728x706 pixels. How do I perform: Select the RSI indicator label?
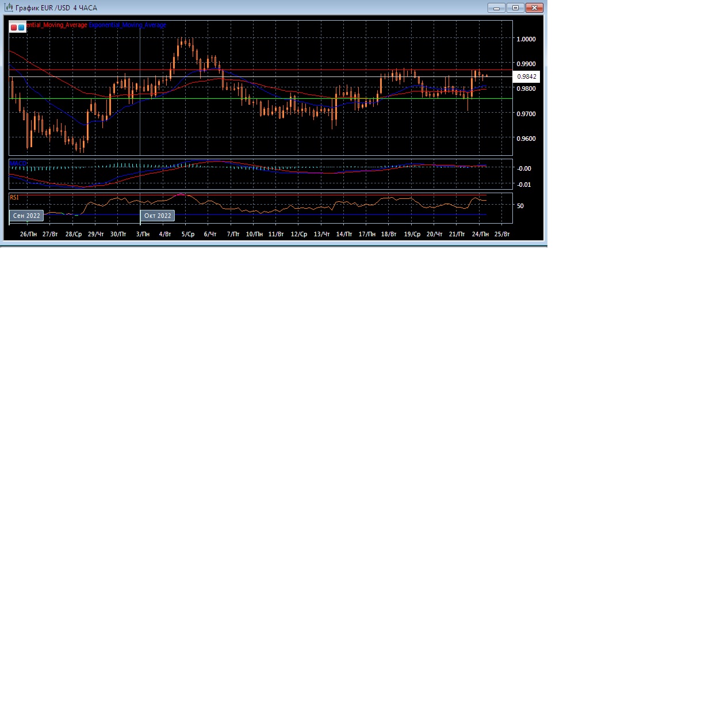[14, 197]
